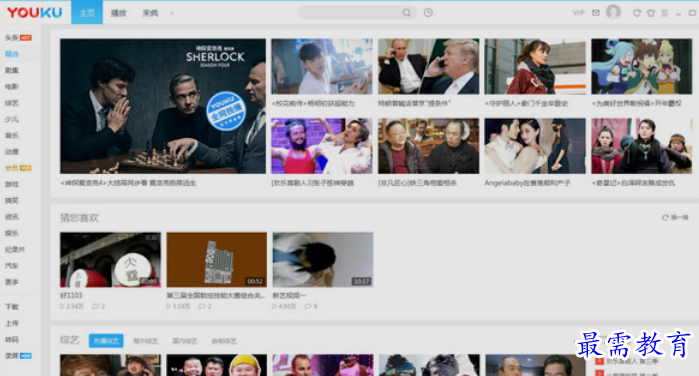This screenshot has height=376, width=699.
Task: Open 下载 in sidebar
Action: pos(12,307)
